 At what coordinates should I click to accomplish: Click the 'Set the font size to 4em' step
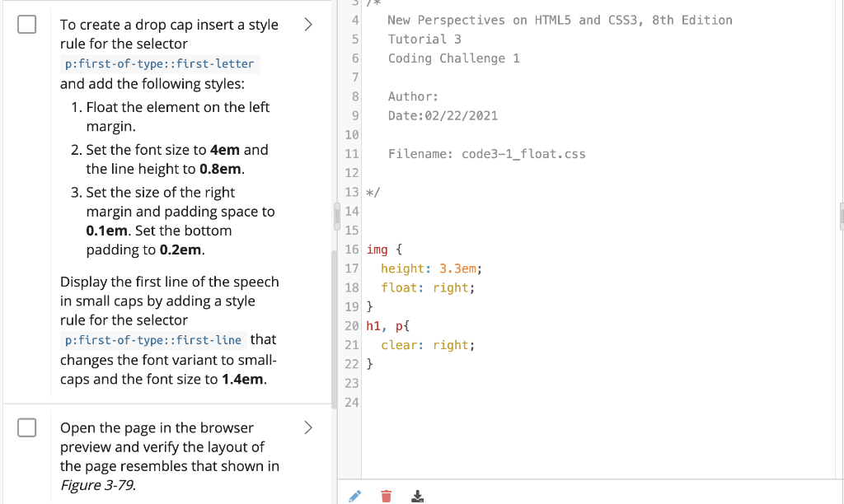pos(177,159)
